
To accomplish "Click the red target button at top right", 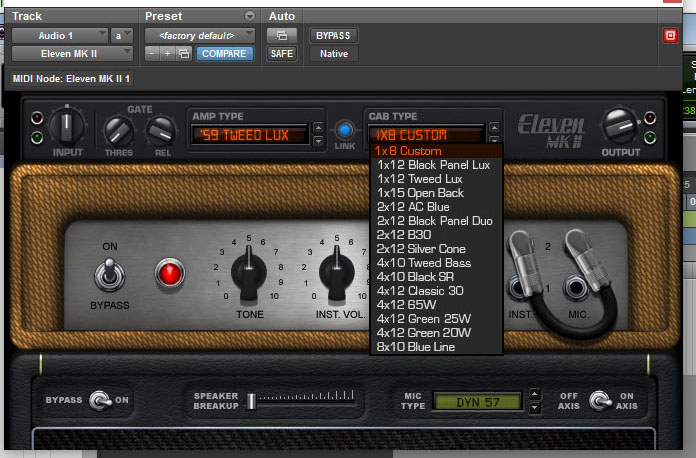I will [x=670, y=36].
